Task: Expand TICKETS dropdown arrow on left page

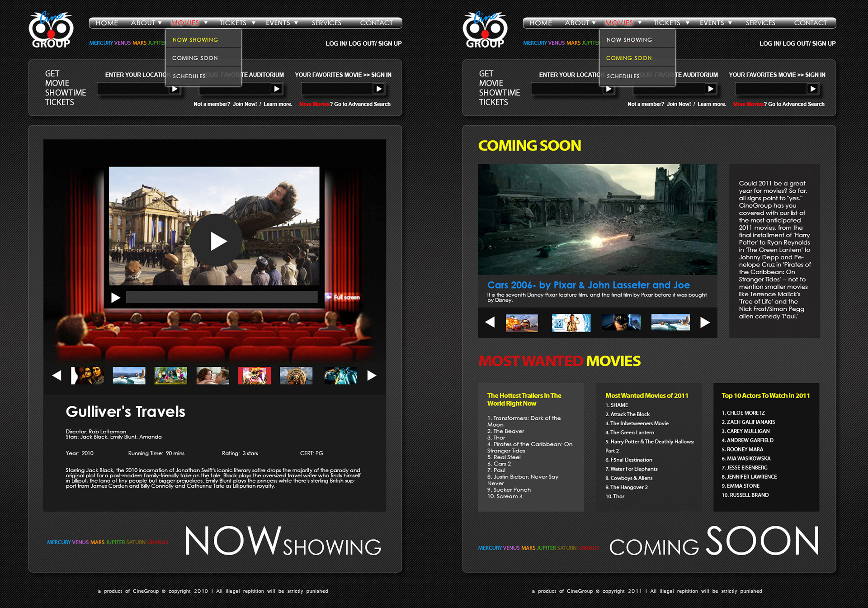Action: pos(254,23)
